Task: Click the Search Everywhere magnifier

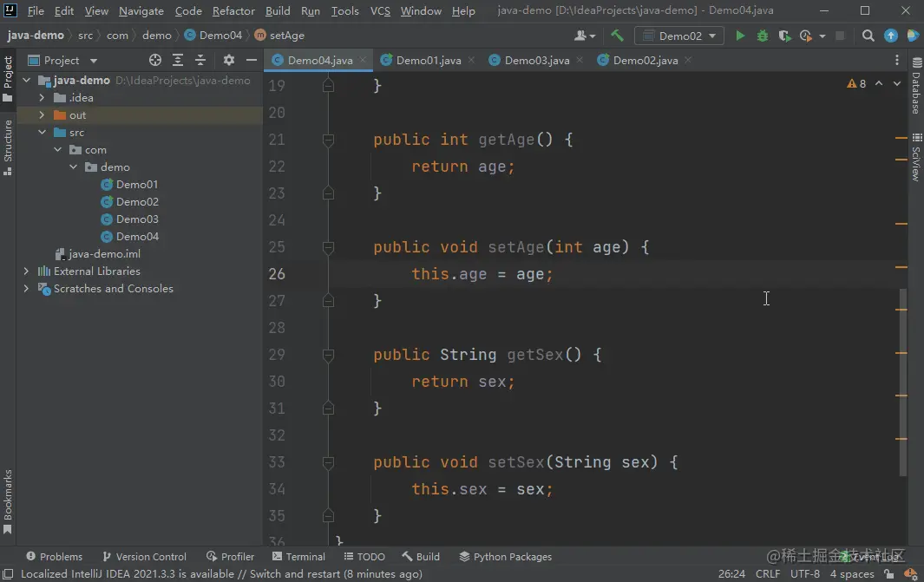Action: pyautogui.click(x=868, y=36)
